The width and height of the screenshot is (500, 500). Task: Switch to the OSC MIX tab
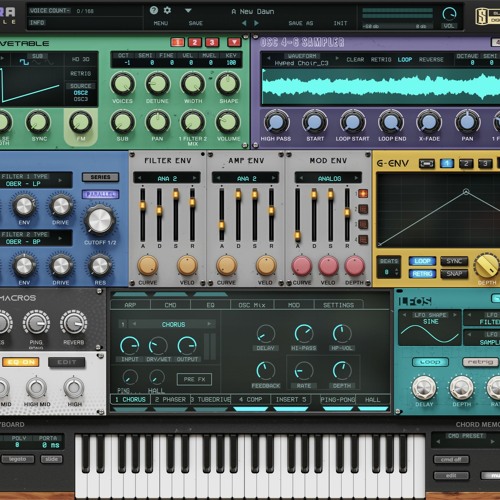click(x=252, y=305)
